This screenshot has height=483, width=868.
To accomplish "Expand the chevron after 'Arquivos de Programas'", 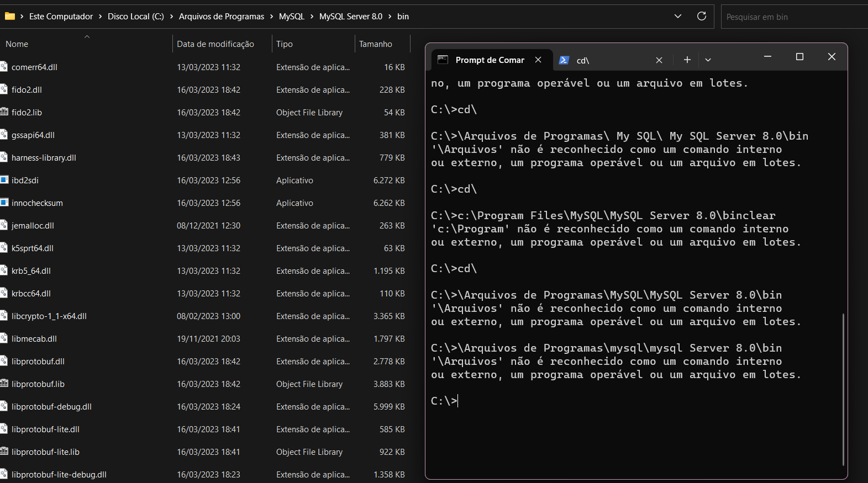I will point(272,17).
